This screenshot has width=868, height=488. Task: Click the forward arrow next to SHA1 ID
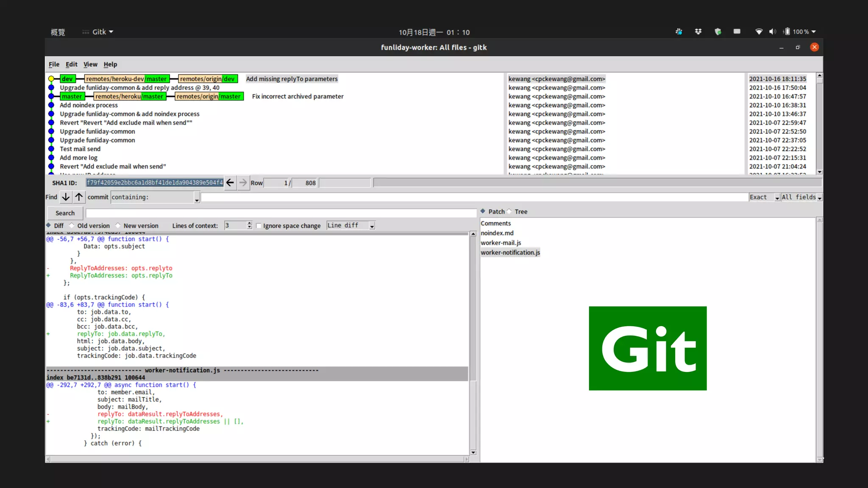click(243, 183)
